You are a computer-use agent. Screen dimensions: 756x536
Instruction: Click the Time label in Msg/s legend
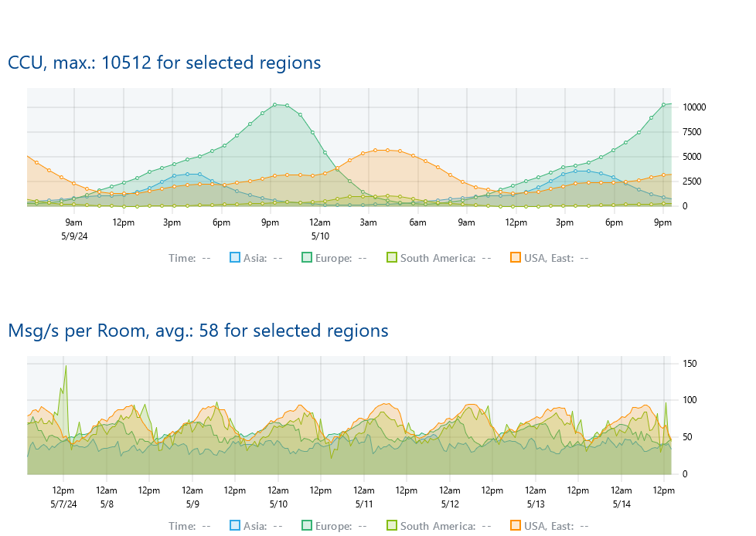(182, 526)
